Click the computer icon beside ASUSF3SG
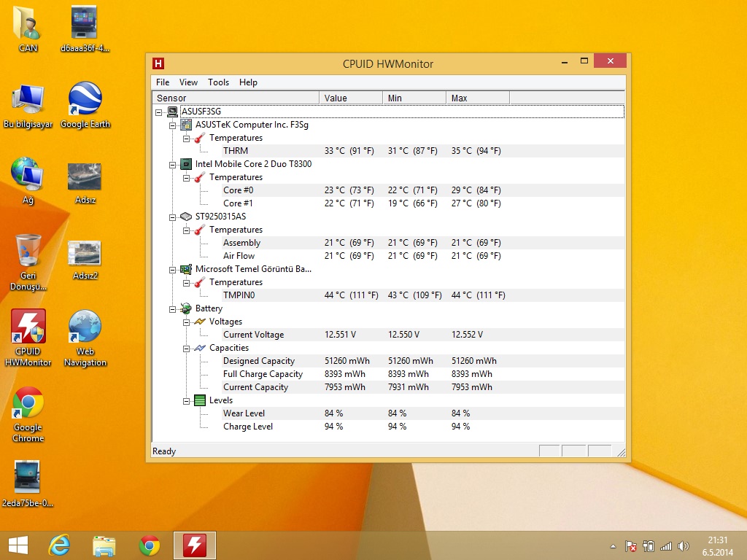This screenshot has width=747, height=560. 172,112
